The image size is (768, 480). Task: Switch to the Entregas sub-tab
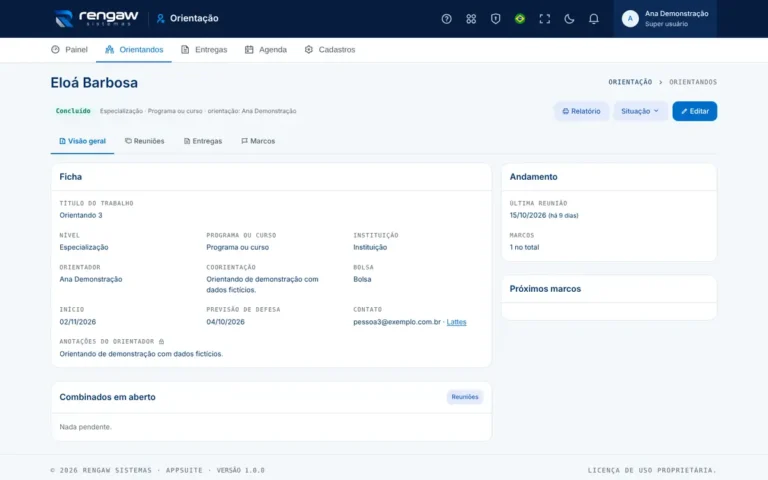click(x=203, y=141)
